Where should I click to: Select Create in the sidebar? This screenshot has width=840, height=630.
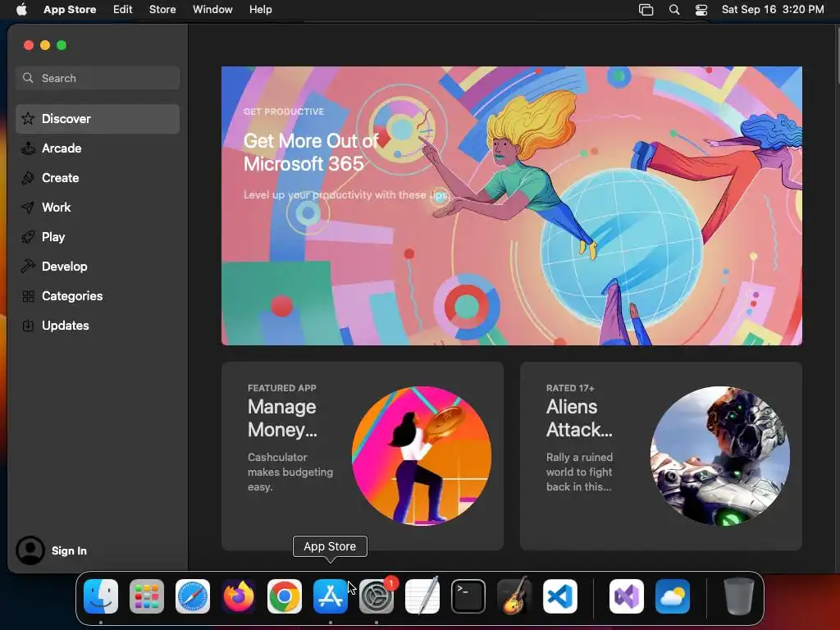tap(98, 178)
